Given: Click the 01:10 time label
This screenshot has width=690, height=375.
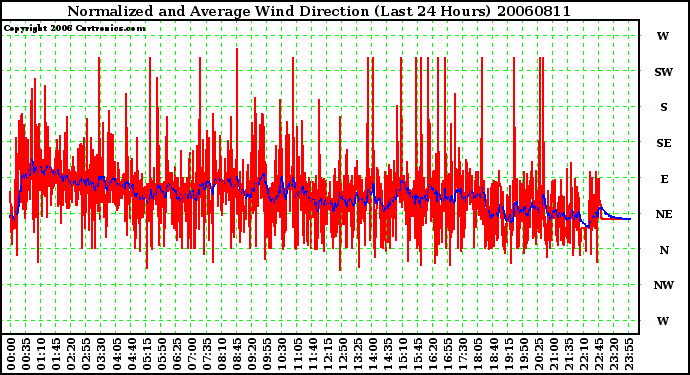Looking at the screenshot, I should pos(41,354).
